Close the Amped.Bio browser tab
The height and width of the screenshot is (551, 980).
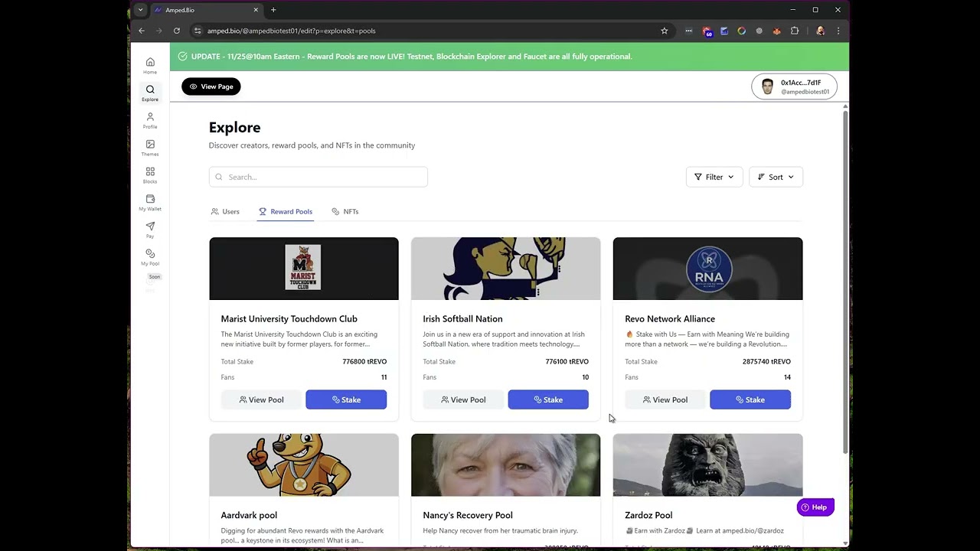pyautogui.click(x=256, y=10)
